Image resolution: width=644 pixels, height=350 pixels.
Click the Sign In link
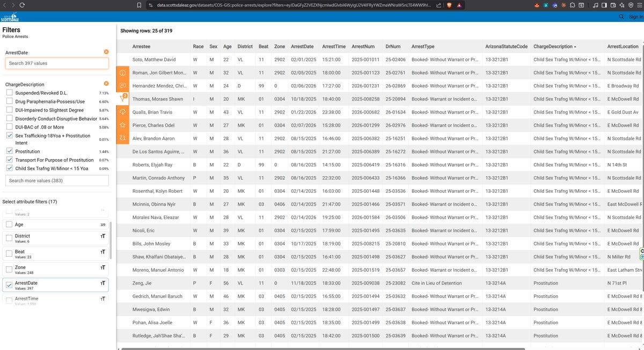point(635,17)
